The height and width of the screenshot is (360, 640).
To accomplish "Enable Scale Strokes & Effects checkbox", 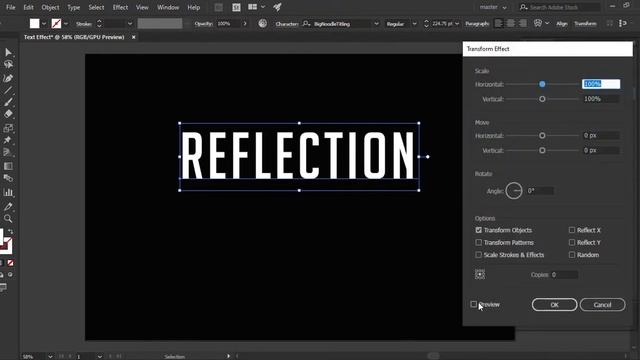I will click(478, 255).
